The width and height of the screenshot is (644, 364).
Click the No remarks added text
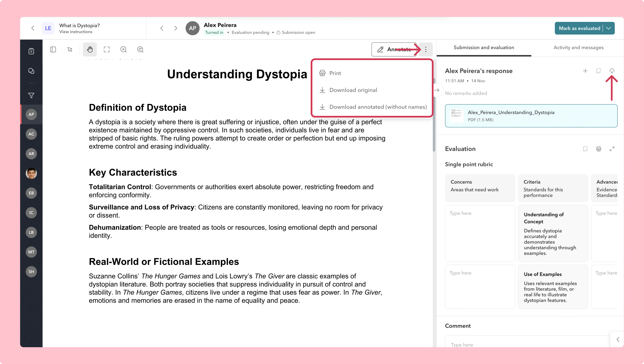click(466, 93)
